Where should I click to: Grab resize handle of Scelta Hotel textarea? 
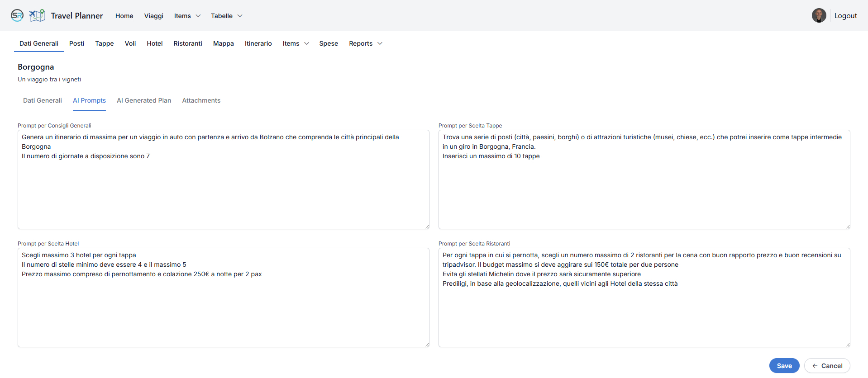pyautogui.click(x=427, y=345)
